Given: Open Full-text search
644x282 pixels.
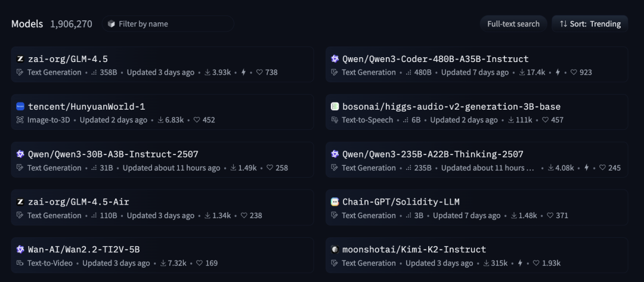Looking at the screenshot, I should pos(513,24).
